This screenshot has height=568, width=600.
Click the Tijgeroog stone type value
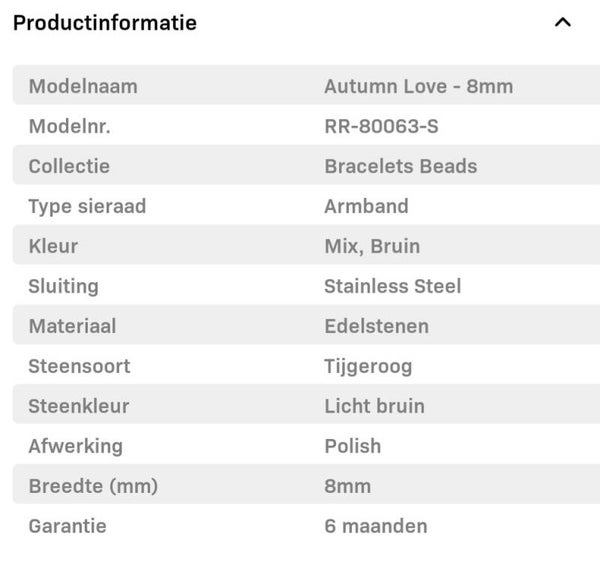(368, 366)
